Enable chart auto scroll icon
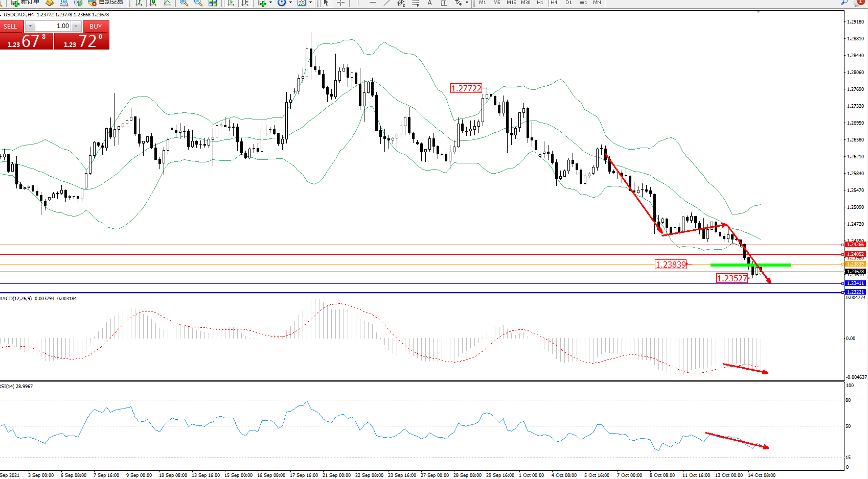Viewport: 868px width, 479px height. click(231, 3)
